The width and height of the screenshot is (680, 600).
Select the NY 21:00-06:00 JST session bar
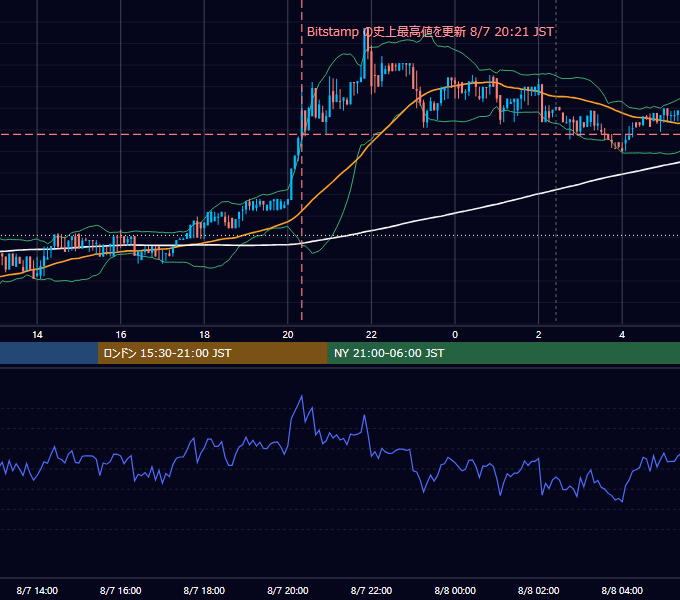click(x=503, y=353)
